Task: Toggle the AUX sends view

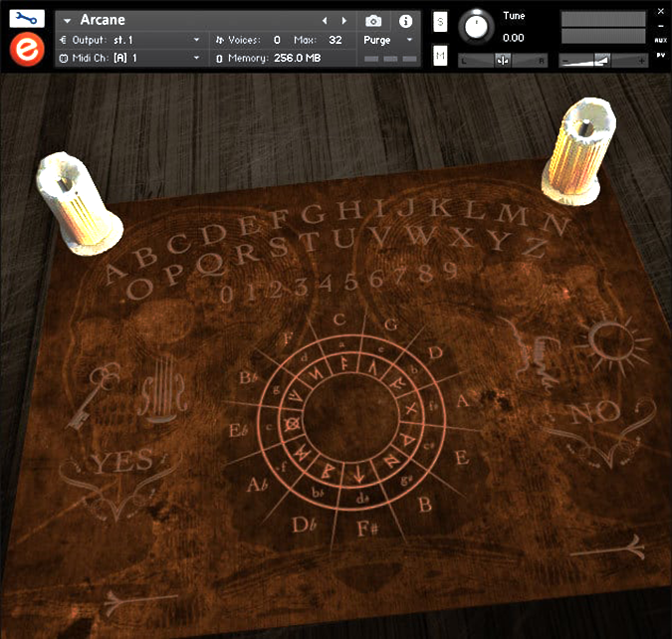Action: [x=660, y=40]
